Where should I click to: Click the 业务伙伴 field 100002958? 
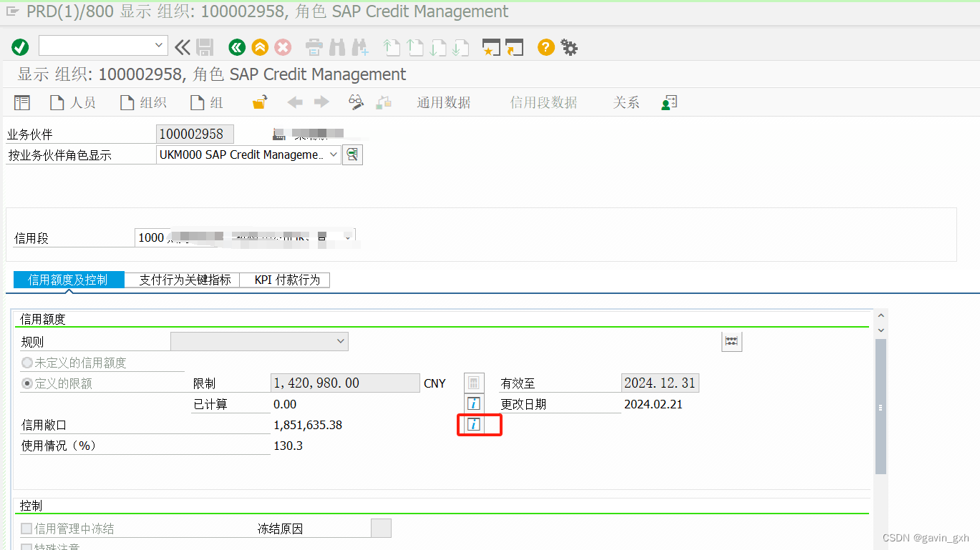[x=195, y=134]
